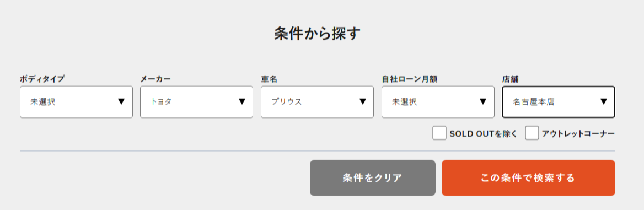Screen dimensions: 644x210
Task: Click the triangle arrow beside 名古屋本店
Action: pyautogui.click(x=604, y=101)
